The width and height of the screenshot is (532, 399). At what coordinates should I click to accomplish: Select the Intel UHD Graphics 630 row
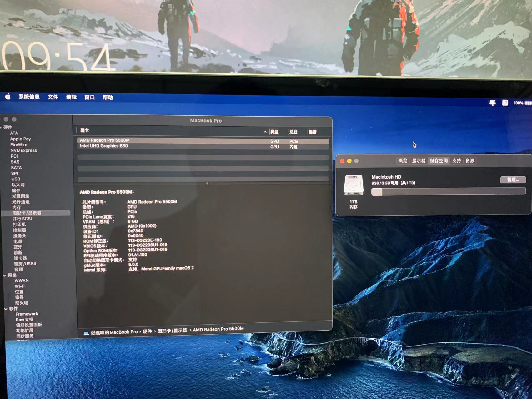(x=203, y=146)
